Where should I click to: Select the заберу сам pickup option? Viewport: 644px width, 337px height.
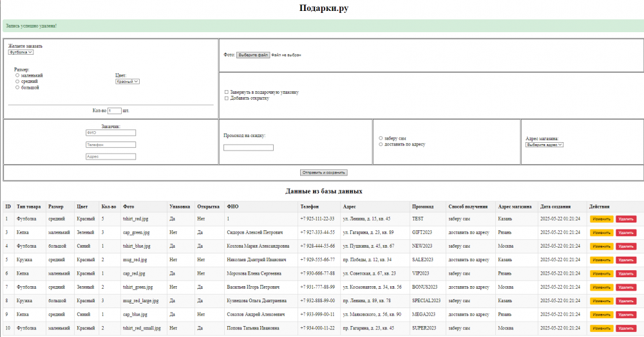(381, 138)
